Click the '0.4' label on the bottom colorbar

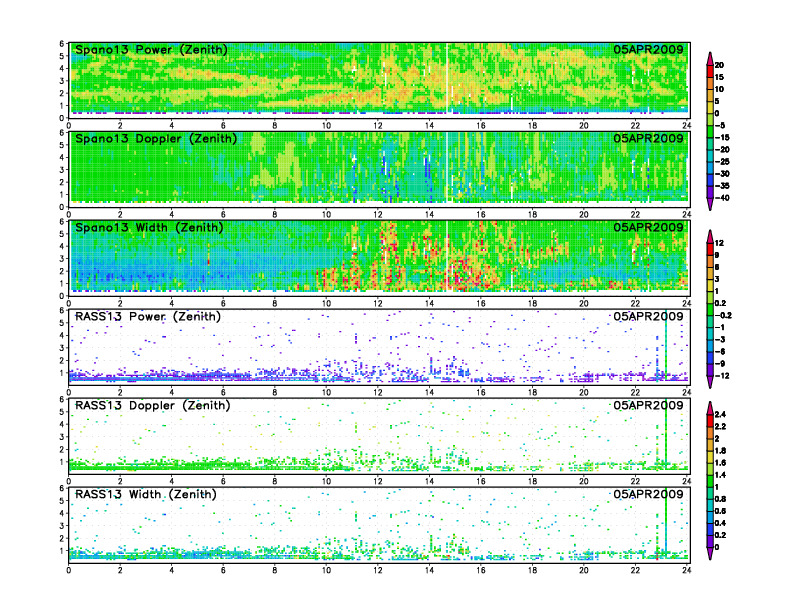(x=720, y=523)
